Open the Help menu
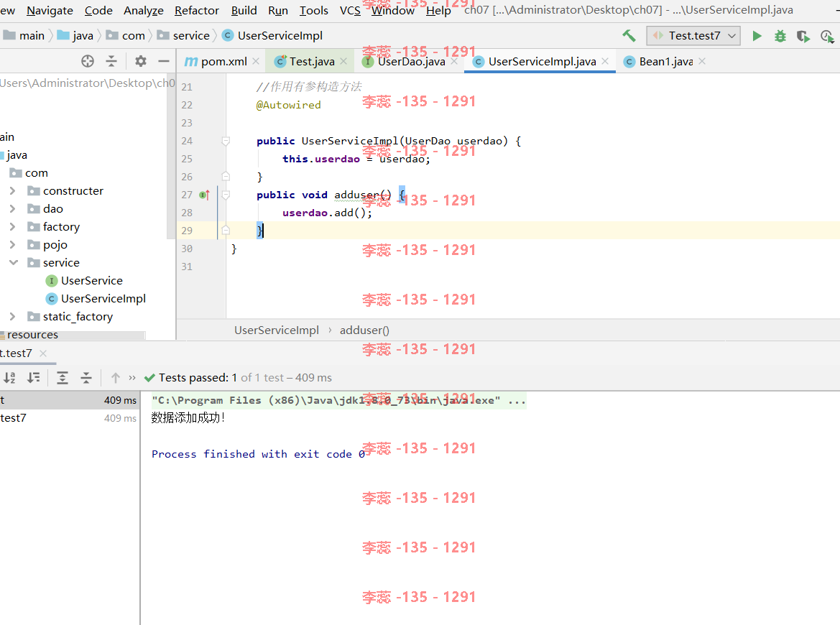 438,10
